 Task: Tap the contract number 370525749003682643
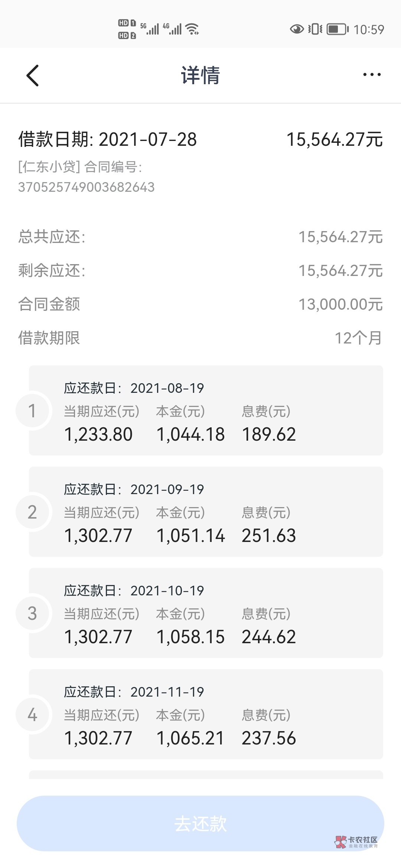pos(87,187)
